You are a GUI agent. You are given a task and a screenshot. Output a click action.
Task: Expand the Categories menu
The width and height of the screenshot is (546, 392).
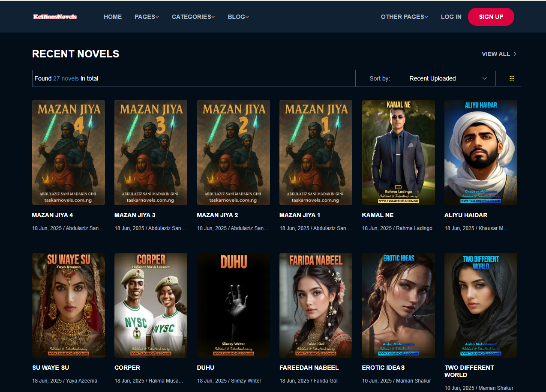point(193,17)
